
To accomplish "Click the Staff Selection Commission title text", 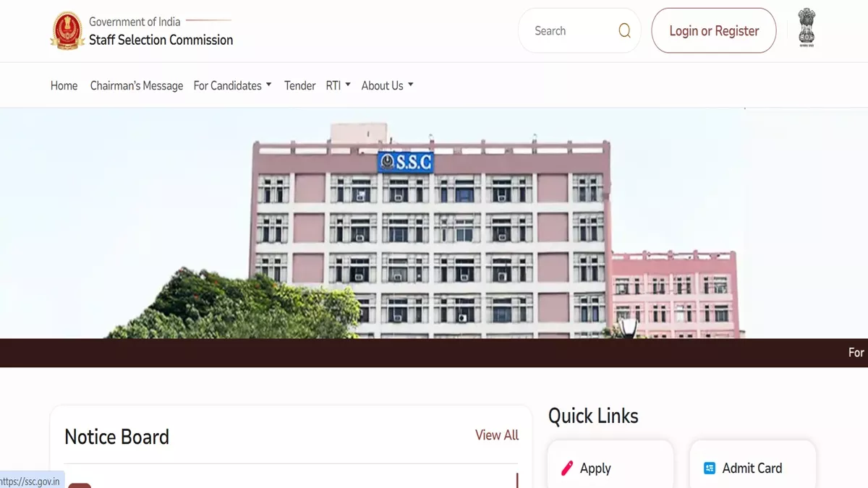I will [161, 40].
